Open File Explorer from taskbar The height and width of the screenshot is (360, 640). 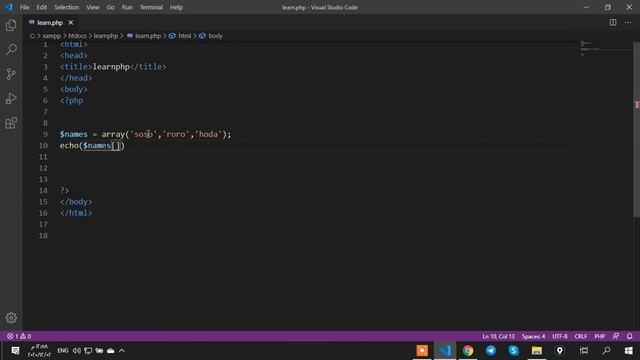pyautogui.click(x=536, y=351)
